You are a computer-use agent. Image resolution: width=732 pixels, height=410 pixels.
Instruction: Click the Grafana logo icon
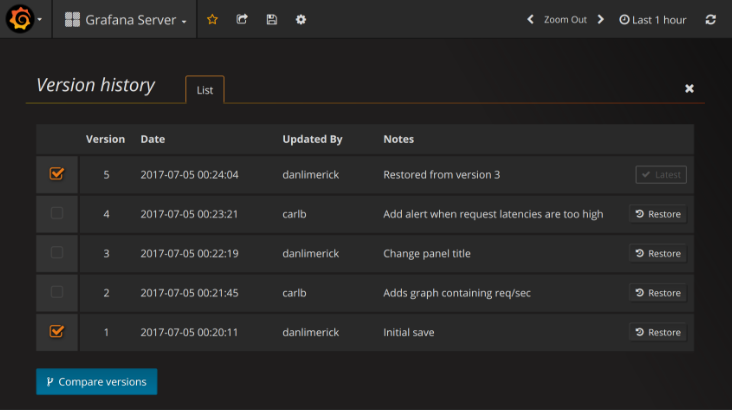click(19, 19)
